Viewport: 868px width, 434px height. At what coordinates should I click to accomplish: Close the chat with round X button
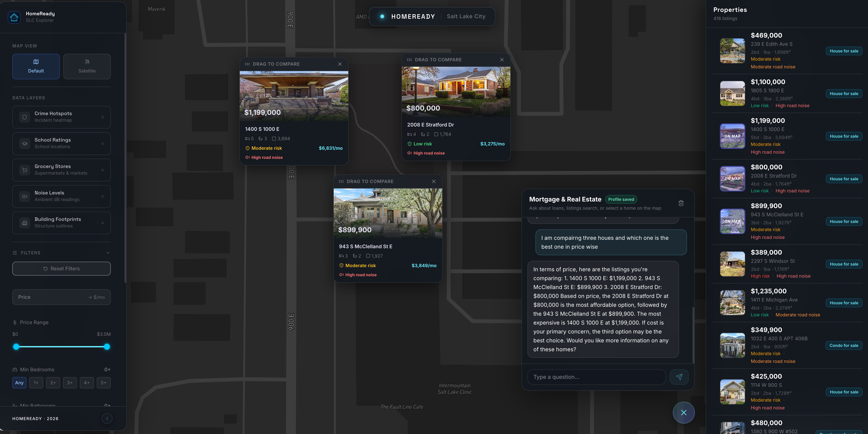(x=683, y=412)
